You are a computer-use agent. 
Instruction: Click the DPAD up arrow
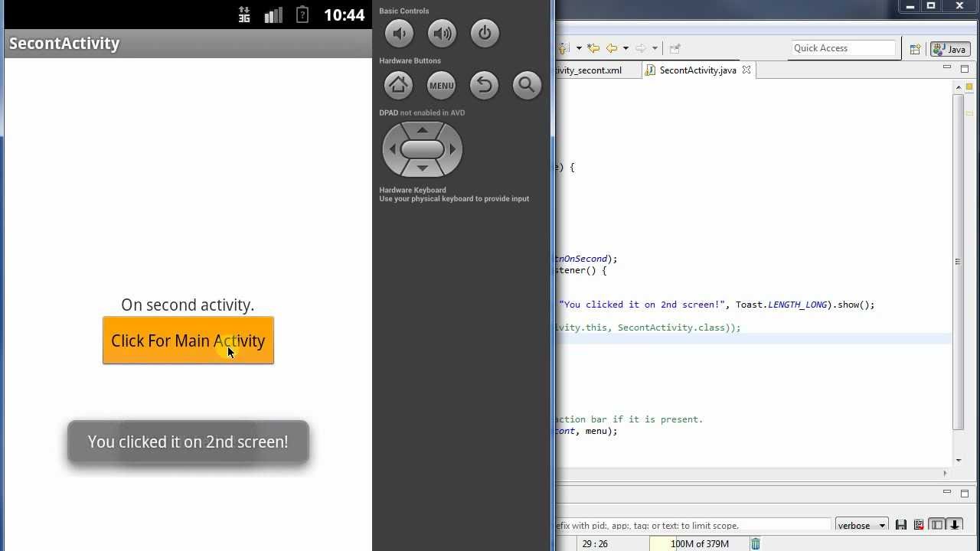click(x=423, y=130)
